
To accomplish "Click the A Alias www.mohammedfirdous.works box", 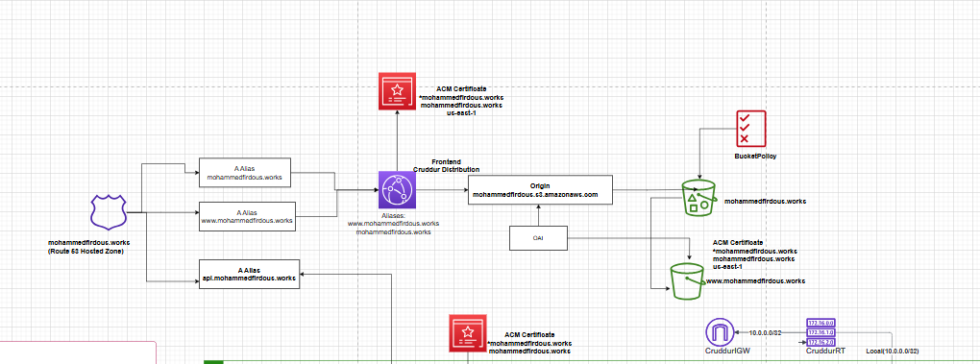I will point(247,217).
